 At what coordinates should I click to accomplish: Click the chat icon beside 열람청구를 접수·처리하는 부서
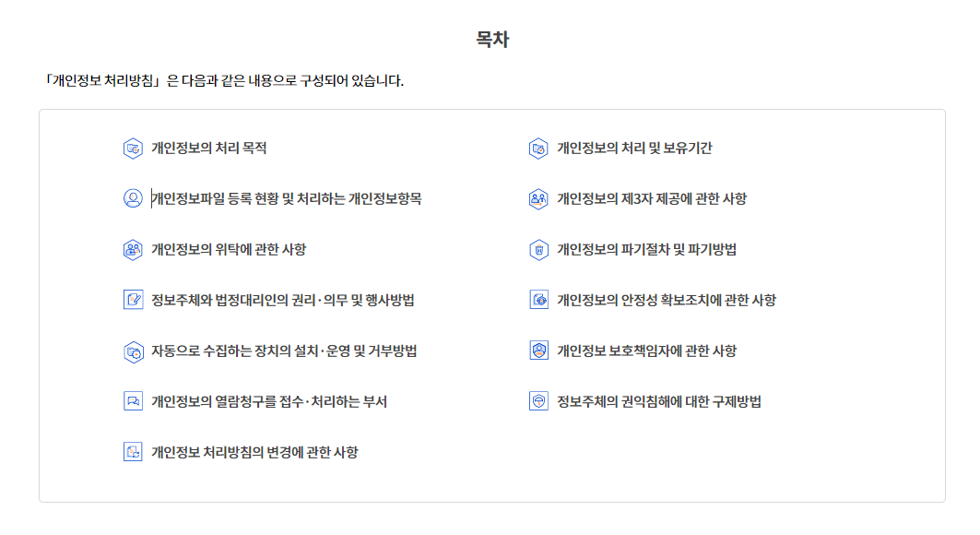[133, 401]
